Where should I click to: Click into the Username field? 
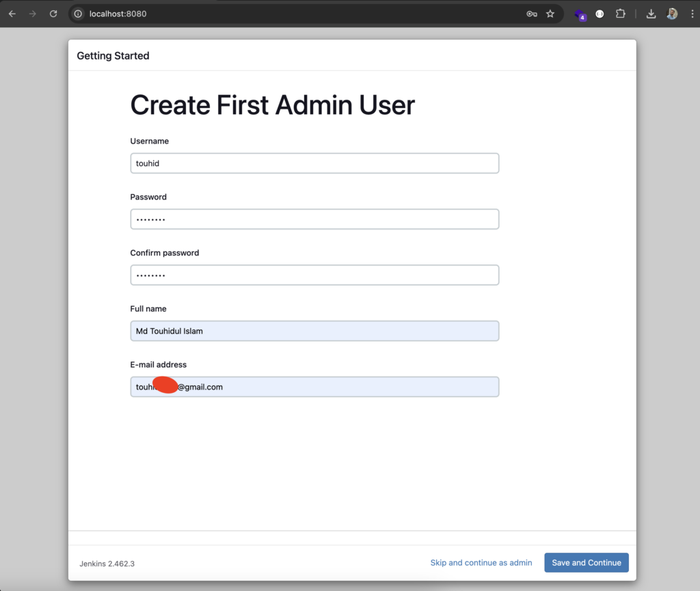click(x=314, y=163)
